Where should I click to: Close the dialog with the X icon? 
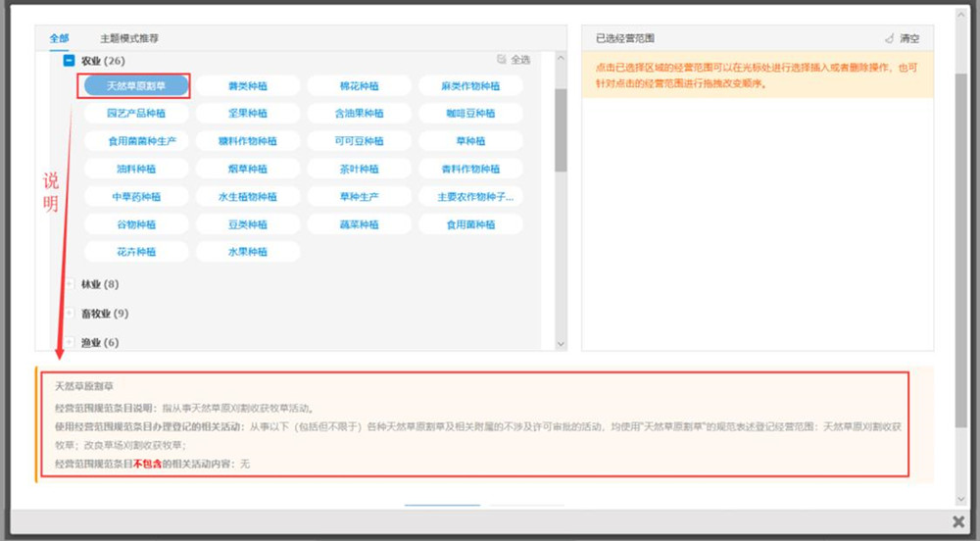[x=958, y=521]
